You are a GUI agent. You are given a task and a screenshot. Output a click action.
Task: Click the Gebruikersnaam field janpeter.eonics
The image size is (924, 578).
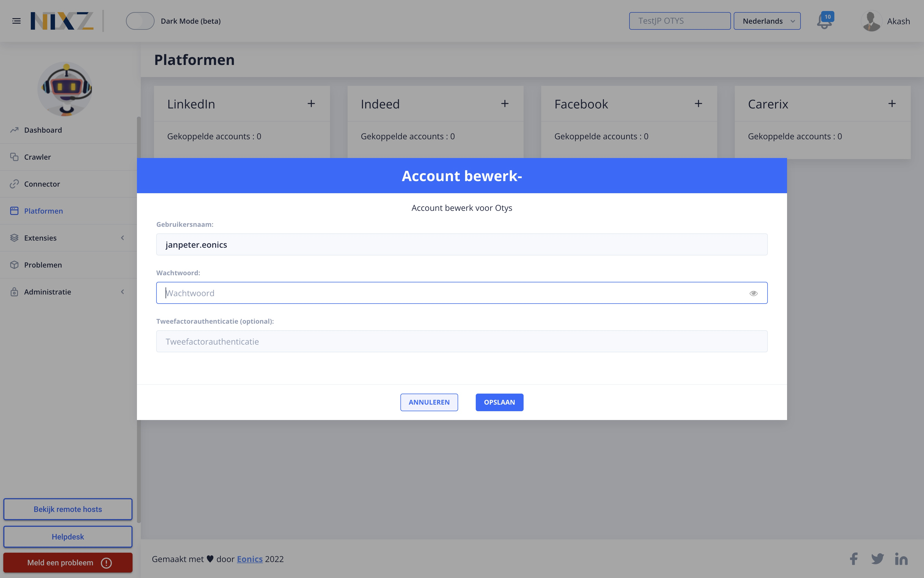point(462,245)
